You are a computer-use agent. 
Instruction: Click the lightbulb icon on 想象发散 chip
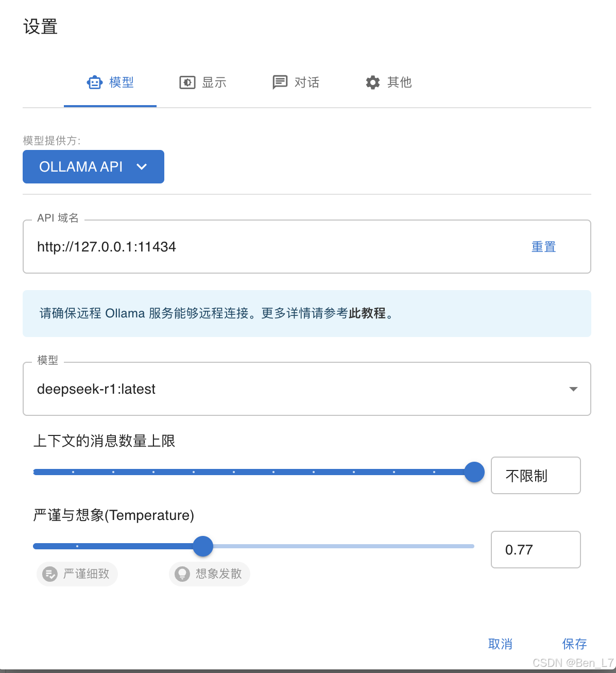[x=182, y=574]
